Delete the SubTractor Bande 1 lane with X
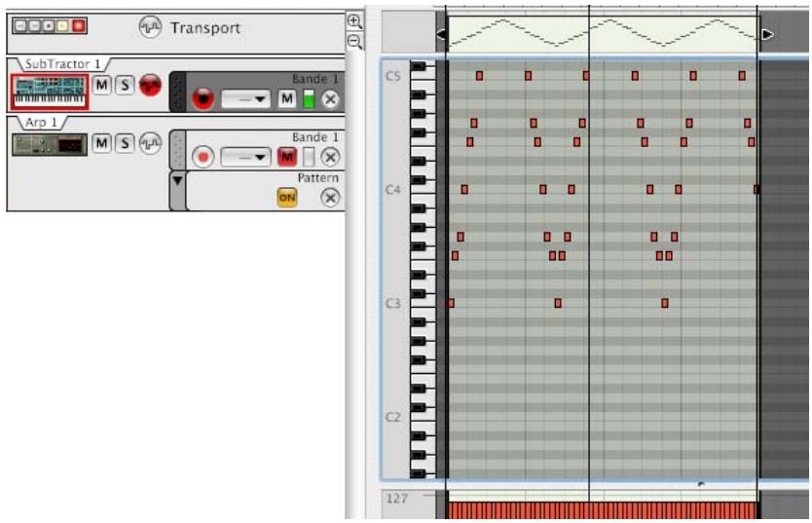812x523 pixels. pos(330,99)
